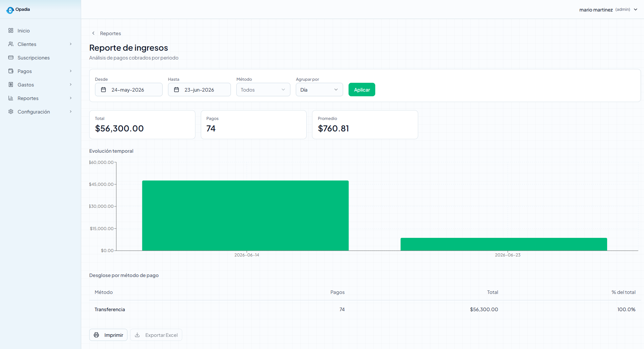Print the report with Imprimir
This screenshot has height=349, width=644.
coord(108,335)
